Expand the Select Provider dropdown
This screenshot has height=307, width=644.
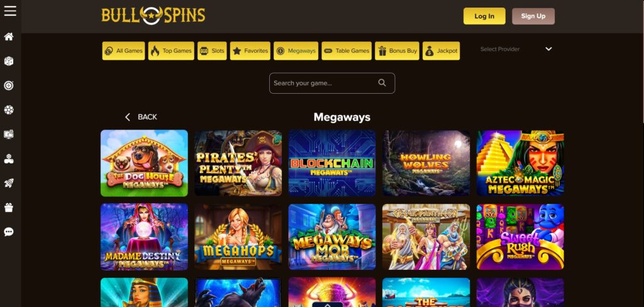coord(516,49)
